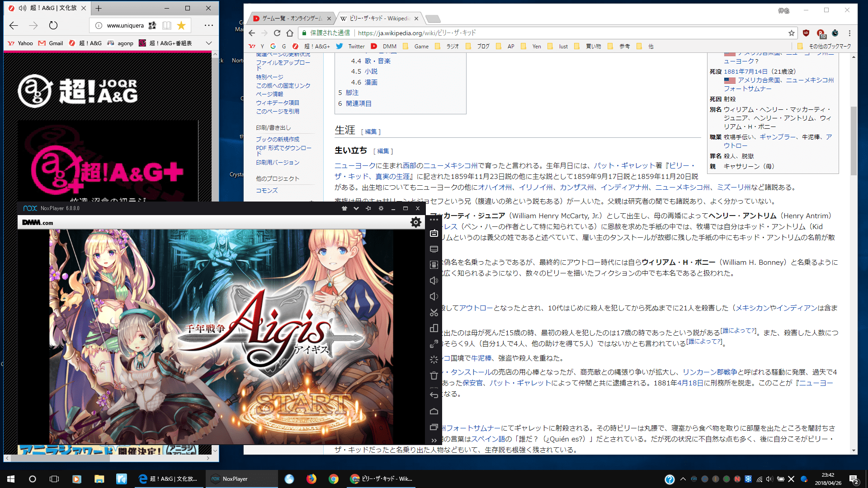Click the NoxPlayer trash cleanup icon

click(434, 375)
